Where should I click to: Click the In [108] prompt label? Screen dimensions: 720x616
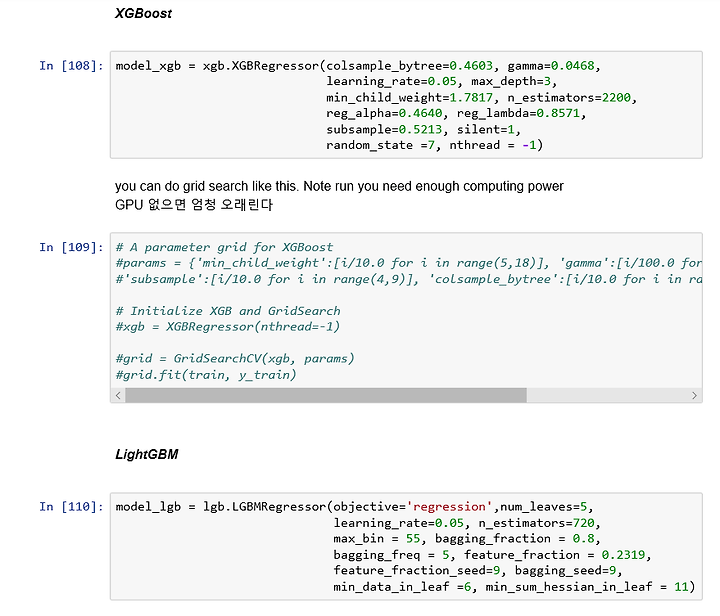click(71, 66)
